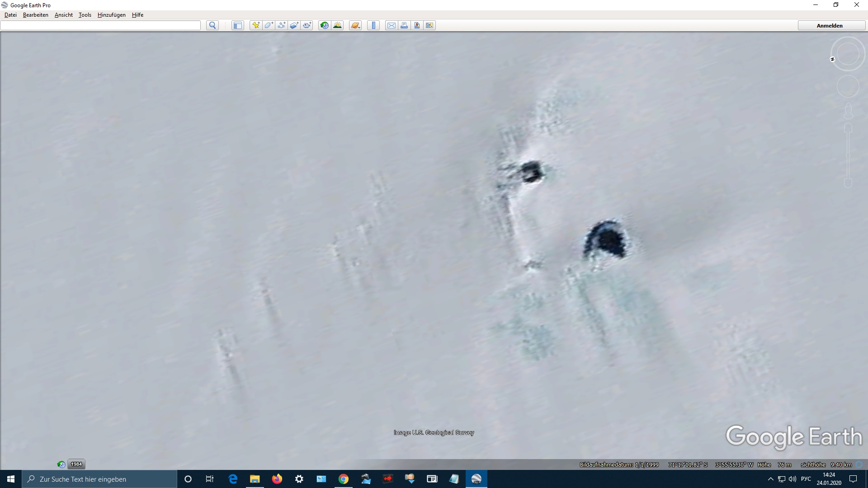The width and height of the screenshot is (868, 488).
Task: Open the planet selector dropdown
Action: click(355, 25)
